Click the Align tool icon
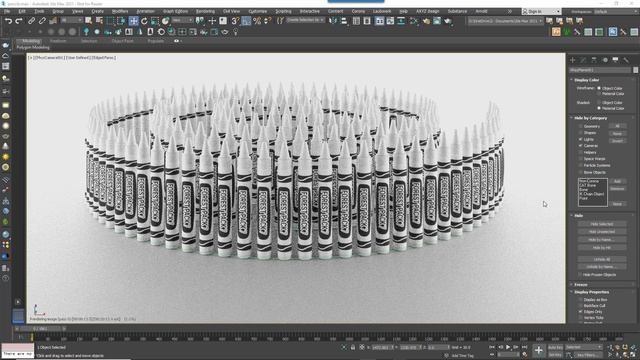Screen dimensions: 640x360 click(x=344, y=20)
